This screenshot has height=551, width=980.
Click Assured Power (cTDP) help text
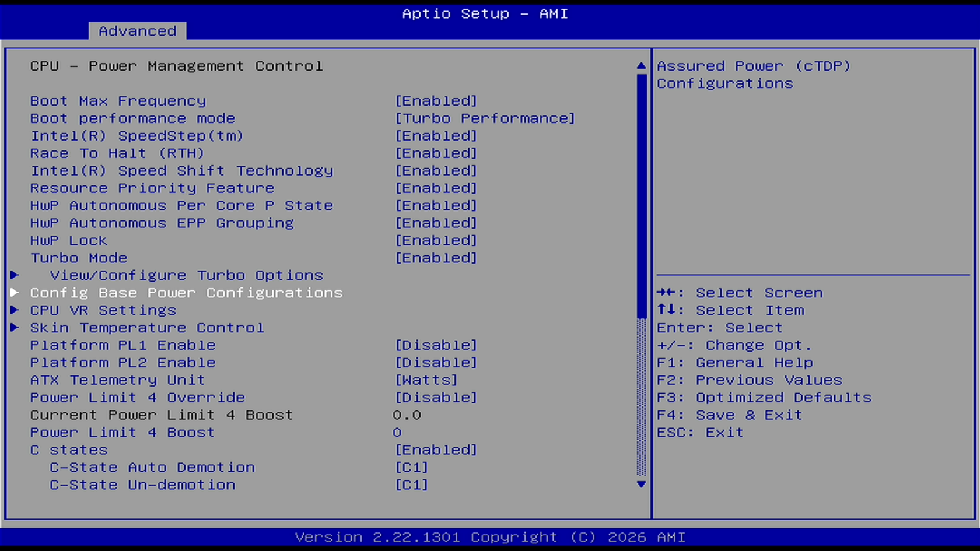point(754,75)
